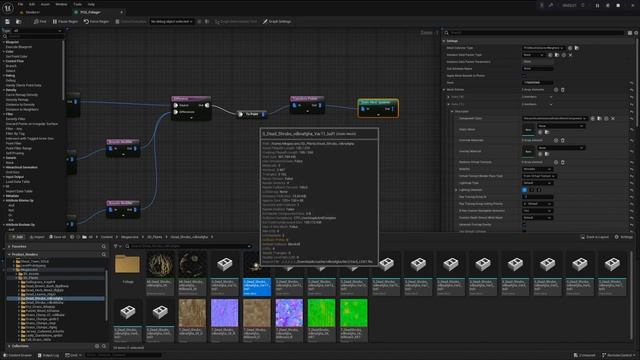Screen dimensions: 640x360
Task: Open the Asset menu
Action: [45, 4]
